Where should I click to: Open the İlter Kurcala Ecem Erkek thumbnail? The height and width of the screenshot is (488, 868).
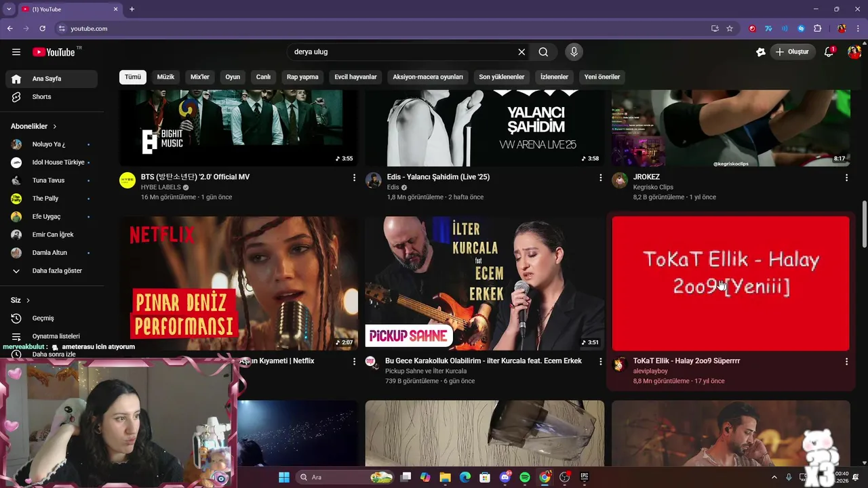(485, 283)
